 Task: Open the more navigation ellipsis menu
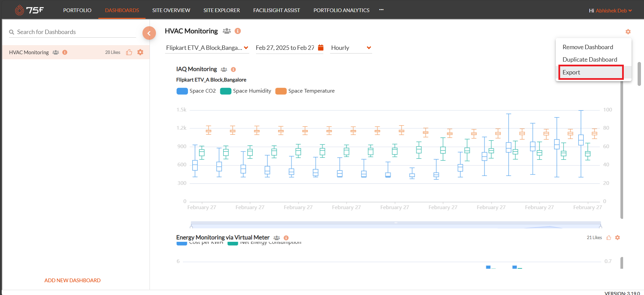(381, 10)
